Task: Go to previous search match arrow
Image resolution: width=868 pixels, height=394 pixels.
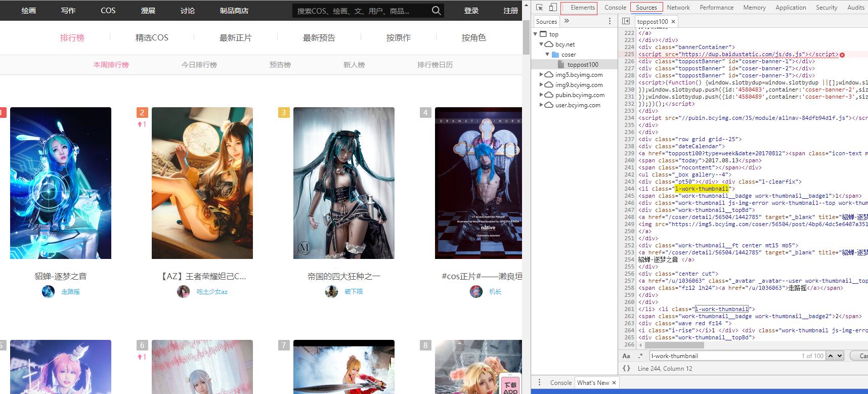Action: [x=830, y=356]
